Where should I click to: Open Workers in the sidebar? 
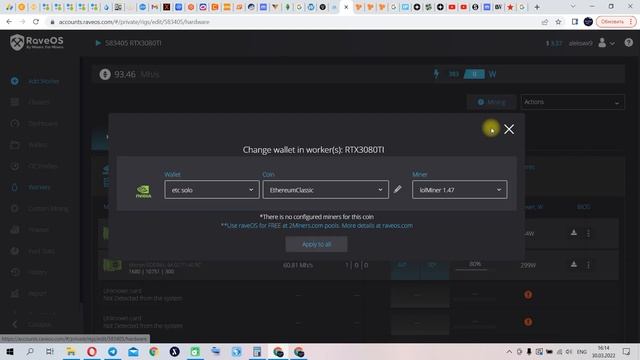click(31, 187)
